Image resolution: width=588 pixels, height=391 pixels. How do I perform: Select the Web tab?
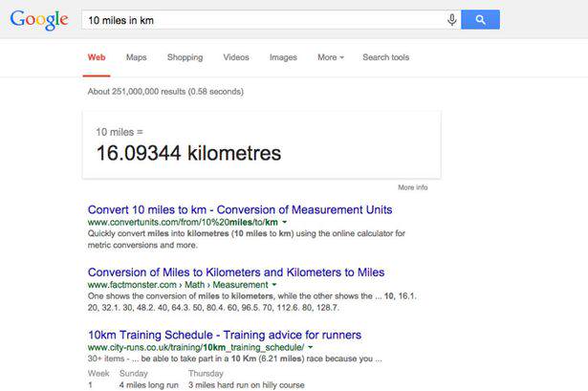[97, 57]
